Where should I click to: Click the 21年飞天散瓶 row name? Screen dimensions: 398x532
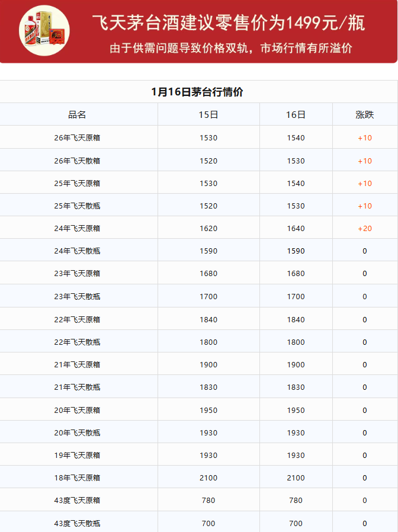(77, 387)
